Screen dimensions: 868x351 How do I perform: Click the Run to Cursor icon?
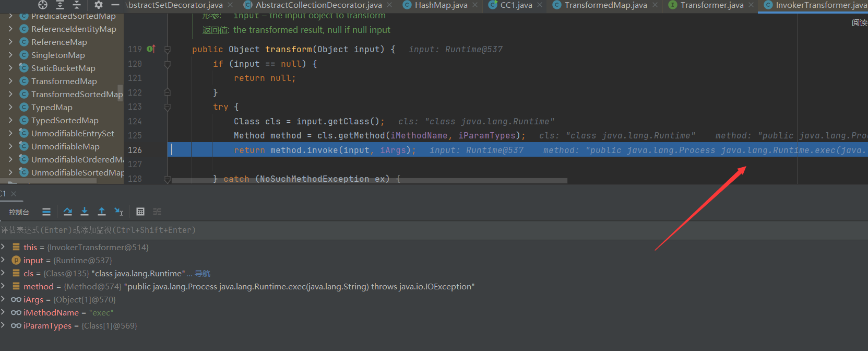119,212
